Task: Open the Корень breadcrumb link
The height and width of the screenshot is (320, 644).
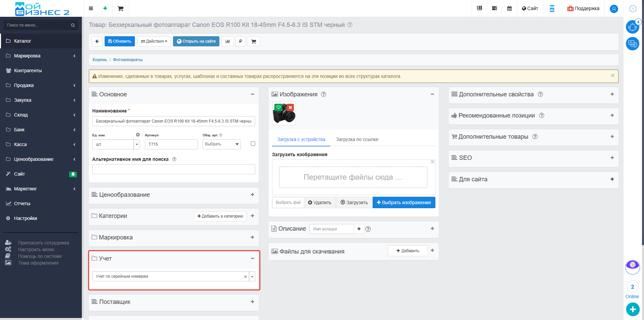Action: pyautogui.click(x=100, y=60)
